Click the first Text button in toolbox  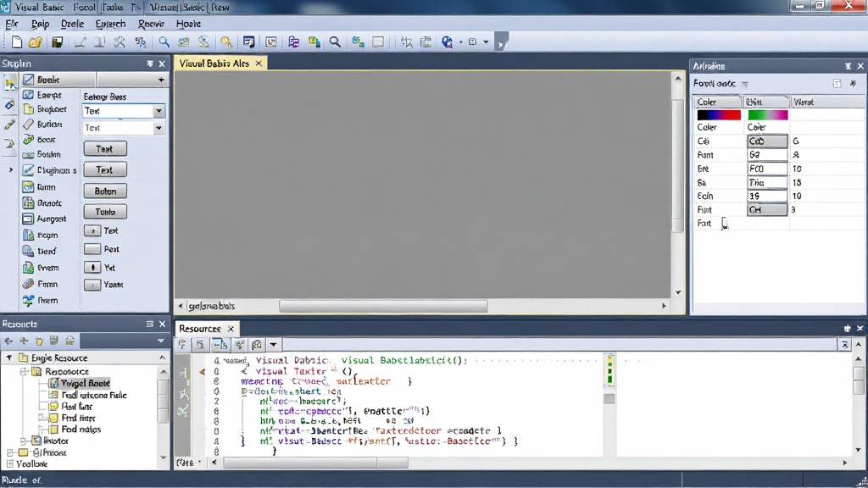click(x=105, y=149)
